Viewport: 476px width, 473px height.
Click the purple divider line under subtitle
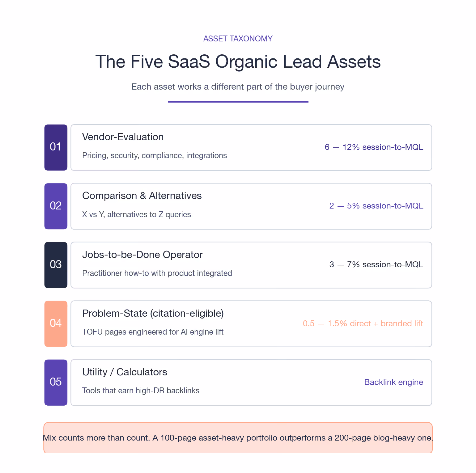click(238, 102)
